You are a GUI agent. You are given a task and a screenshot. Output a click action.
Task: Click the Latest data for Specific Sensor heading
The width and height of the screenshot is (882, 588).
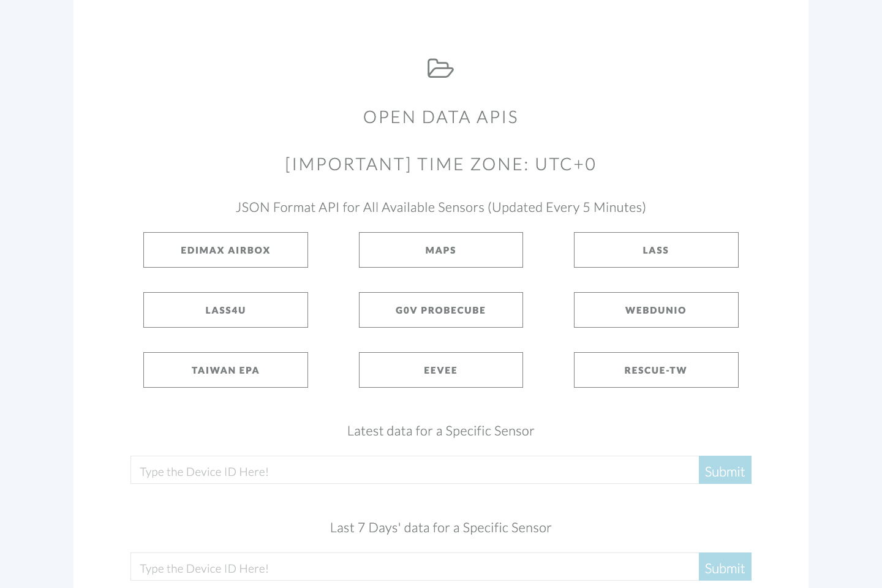[x=440, y=431]
